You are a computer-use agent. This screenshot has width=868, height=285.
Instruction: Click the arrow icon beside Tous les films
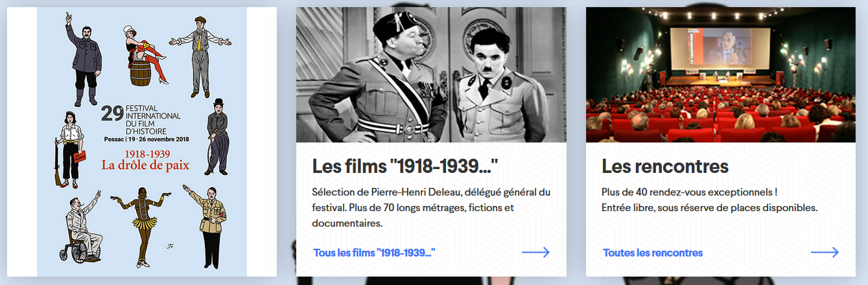click(x=535, y=253)
